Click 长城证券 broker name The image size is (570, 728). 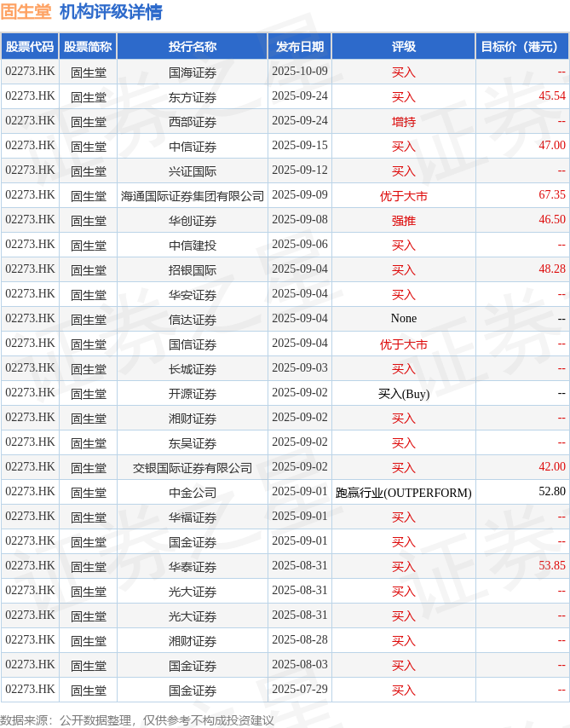click(193, 369)
